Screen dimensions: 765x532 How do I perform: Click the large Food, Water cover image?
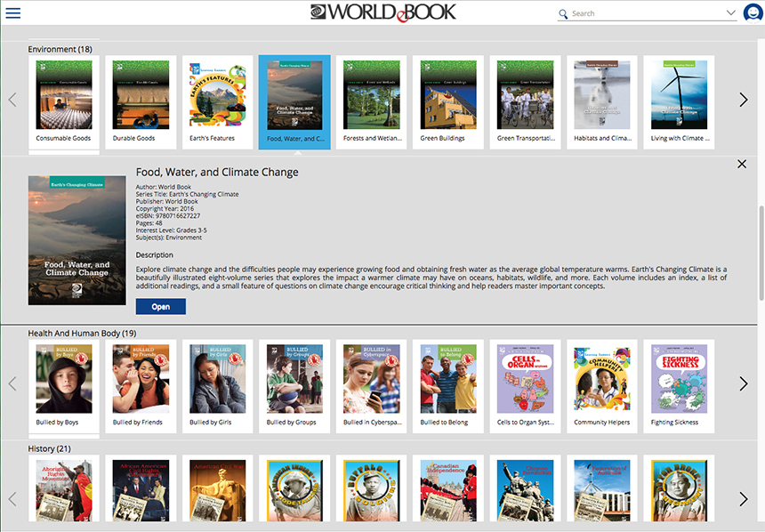pos(77,240)
